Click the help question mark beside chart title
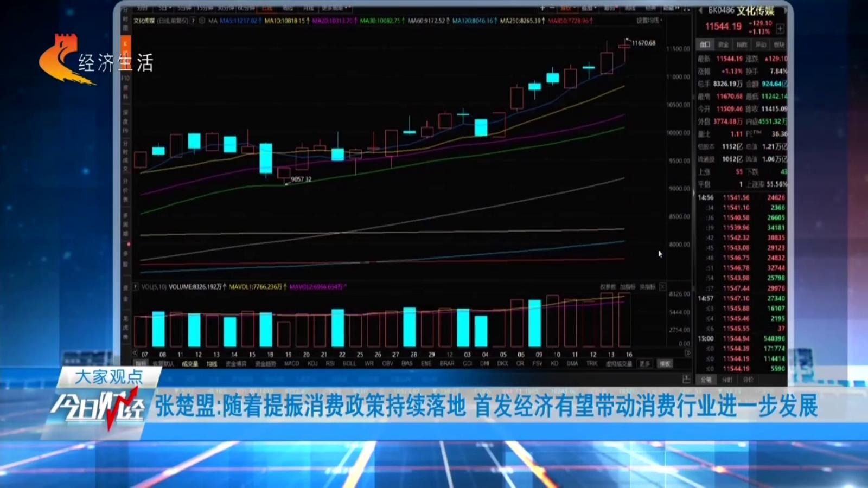Screen dimensions: 868x488 pyautogui.click(x=193, y=21)
